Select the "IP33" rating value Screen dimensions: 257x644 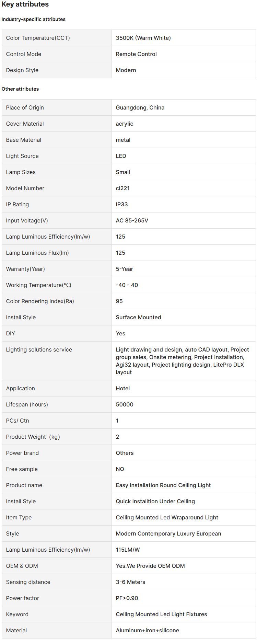tap(122, 205)
